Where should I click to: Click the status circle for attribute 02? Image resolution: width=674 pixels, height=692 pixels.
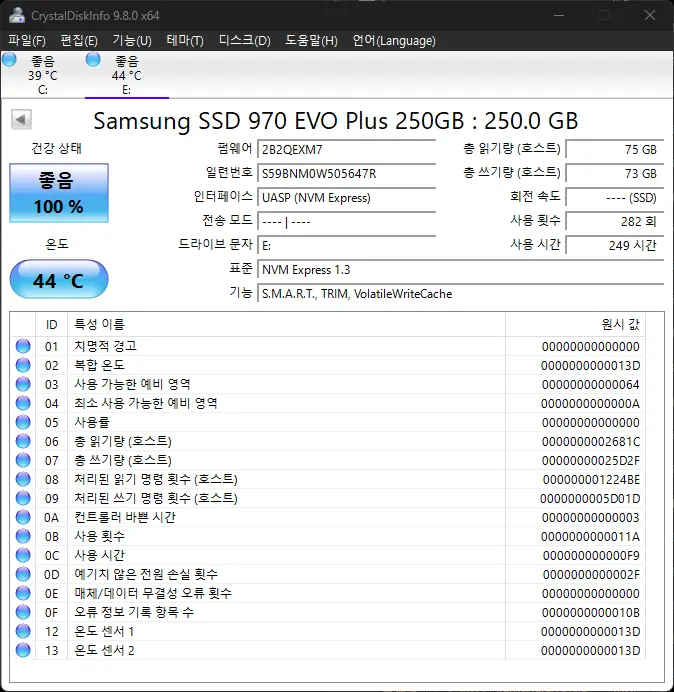click(23, 365)
